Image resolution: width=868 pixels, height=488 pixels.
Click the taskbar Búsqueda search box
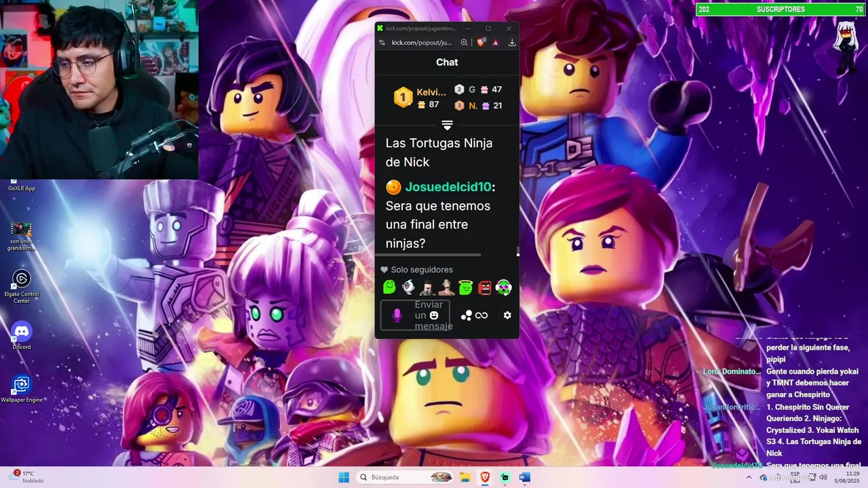coord(405,477)
